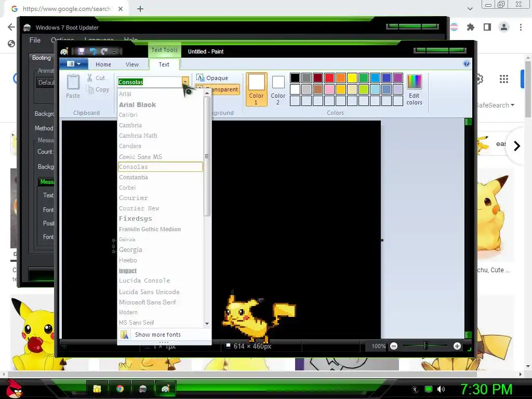Choose Arial Black from font list
Screen dimensions: 532x399
[x=160, y=105]
